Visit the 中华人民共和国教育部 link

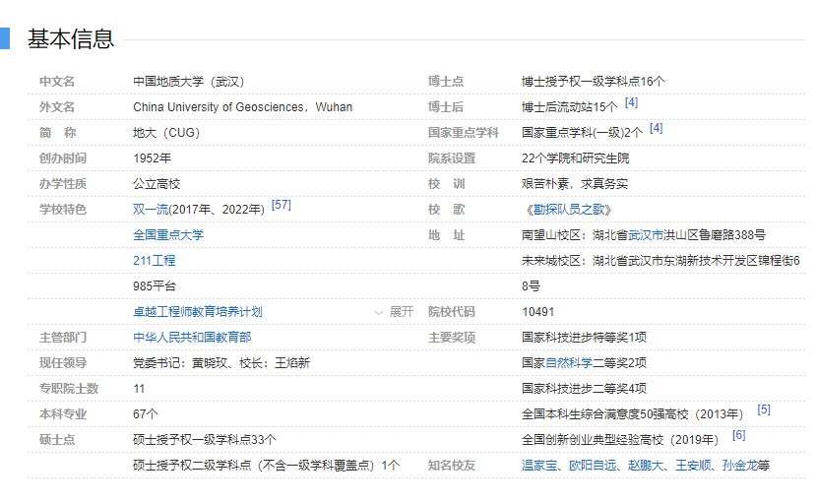point(191,338)
